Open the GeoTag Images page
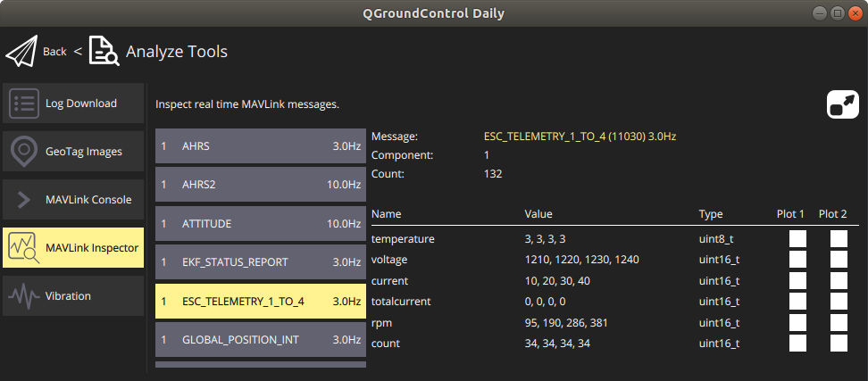This screenshot has width=868, height=381. point(73,152)
